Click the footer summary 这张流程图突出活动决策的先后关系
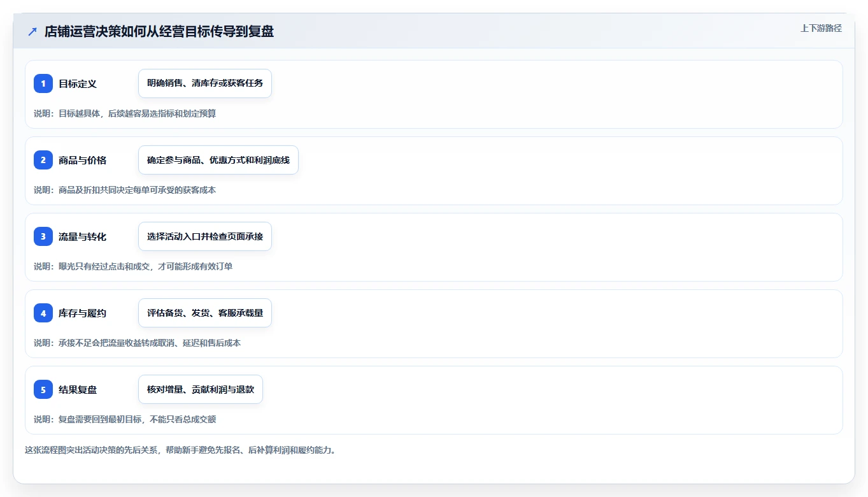The height and width of the screenshot is (497, 868). click(x=92, y=450)
